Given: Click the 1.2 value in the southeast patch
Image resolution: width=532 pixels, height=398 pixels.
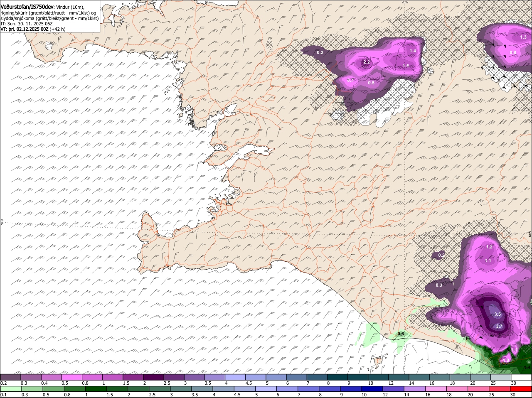Looking at the screenshot, I should click(x=489, y=247).
